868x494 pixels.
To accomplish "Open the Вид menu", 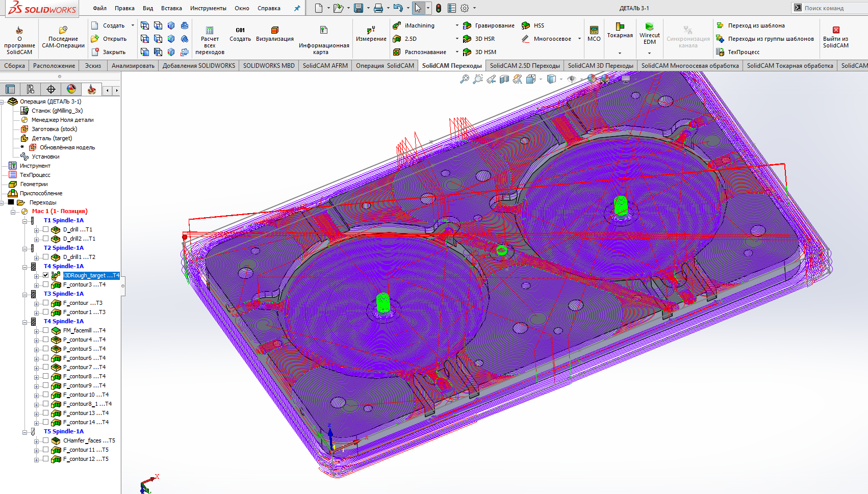I will (x=148, y=8).
